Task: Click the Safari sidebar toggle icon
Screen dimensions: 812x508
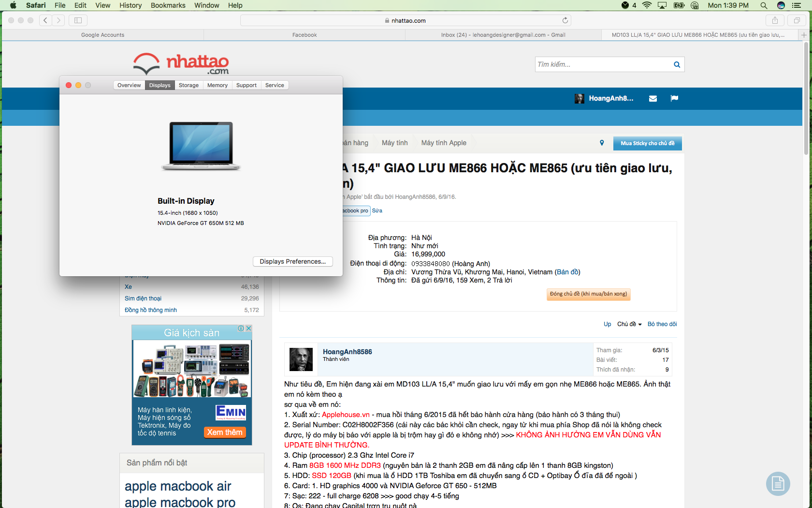Action: pyautogui.click(x=78, y=20)
